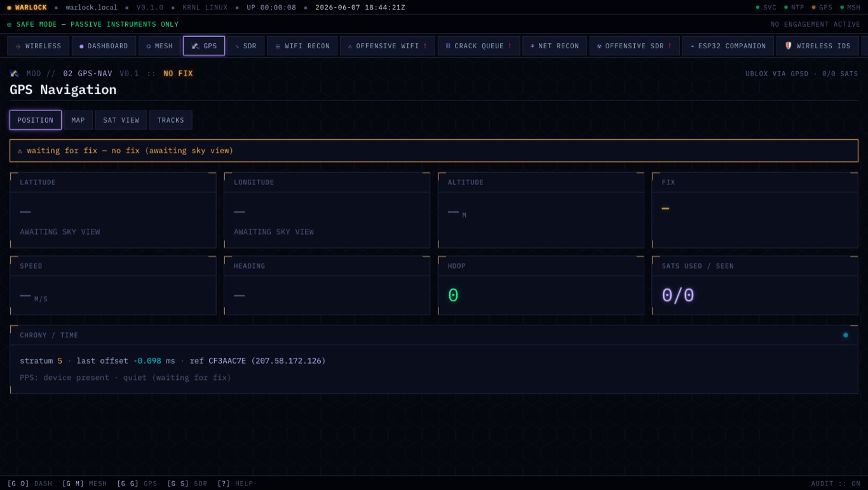Click the Sats Used / Seen 0/0 value

(x=678, y=296)
